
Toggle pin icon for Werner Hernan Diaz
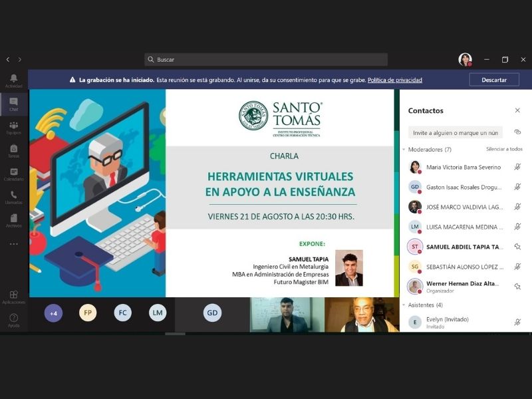tap(517, 287)
